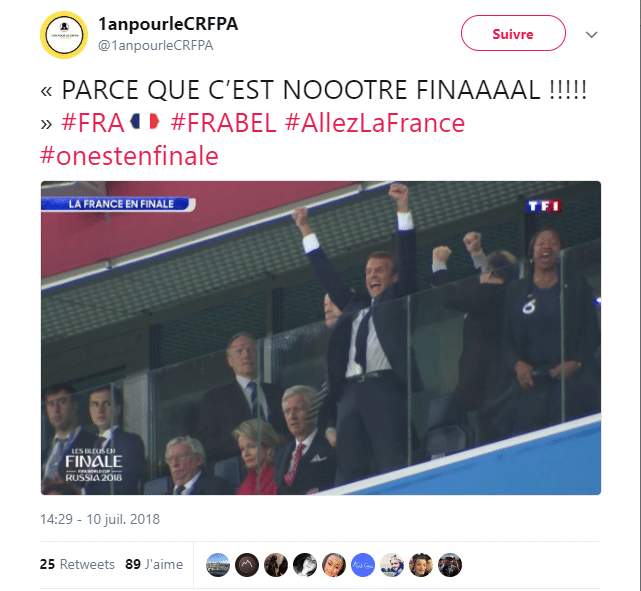Image resolution: width=641 pixels, height=591 pixels.
Task: Visit the @1anpourleCRFPA handle
Action: coord(155,45)
